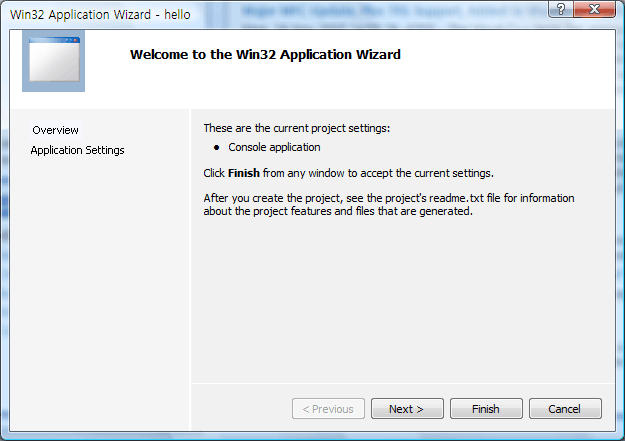Open the Overview page in sidebar
This screenshot has height=441, width=625.
55,130
